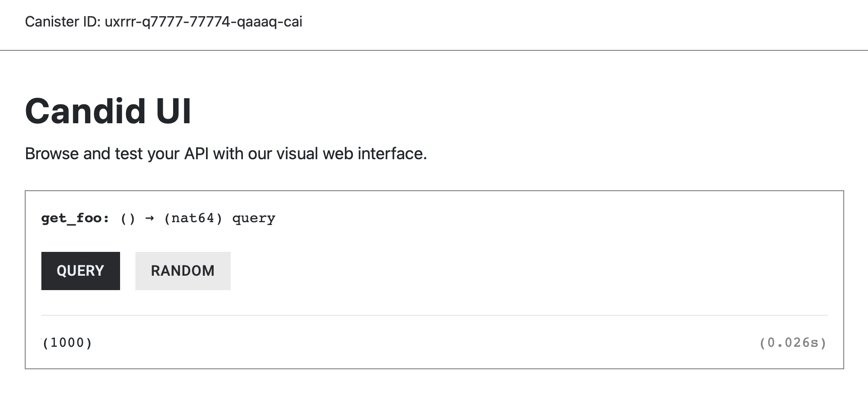Click the divider line above the result
The image size is (868, 412).
(x=434, y=315)
